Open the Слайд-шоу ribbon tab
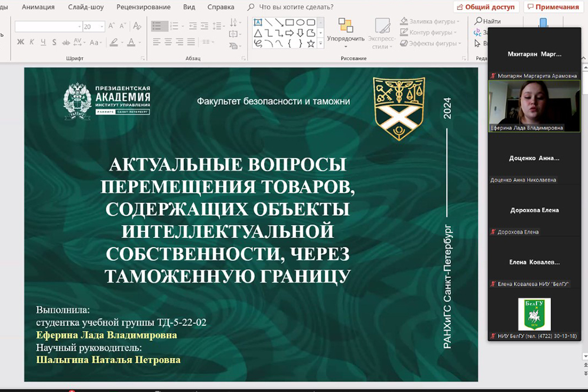Screen dimensions: 588x392 (x=87, y=7)
